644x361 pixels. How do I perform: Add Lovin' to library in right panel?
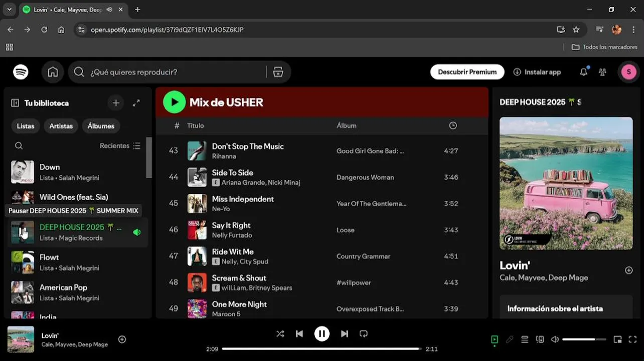coord(628,270)
